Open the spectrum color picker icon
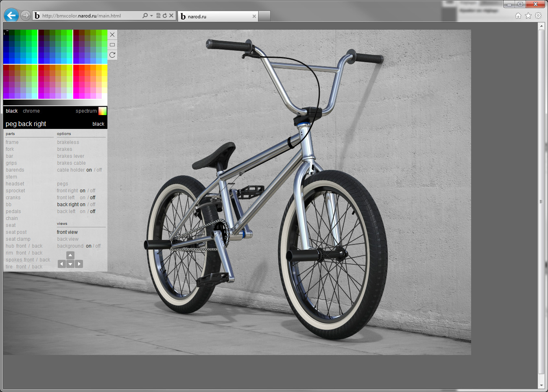 point(103,111)
